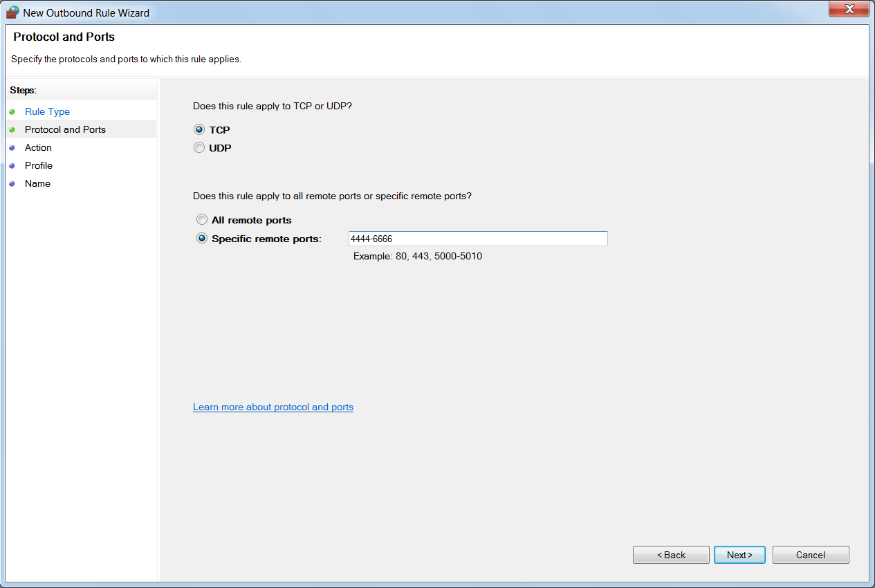Viewport: 875px width, 588px height.
Task: Click the green bullet beside Protocol and Ports
Action: [12, 129]
